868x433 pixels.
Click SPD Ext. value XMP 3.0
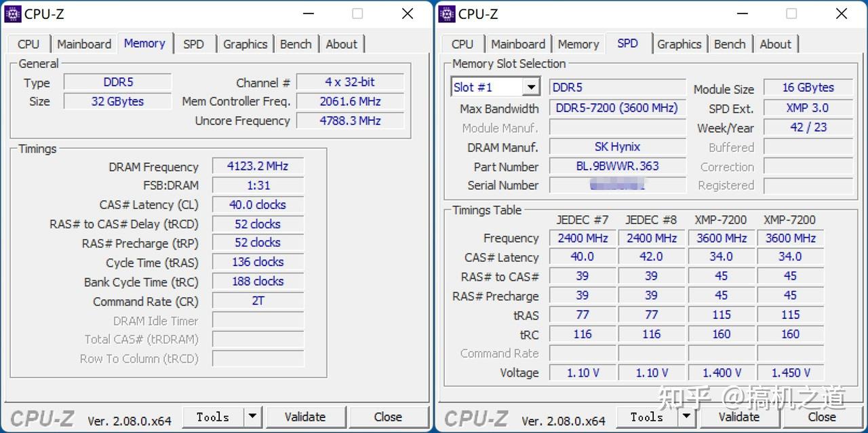tap(808, 108)
